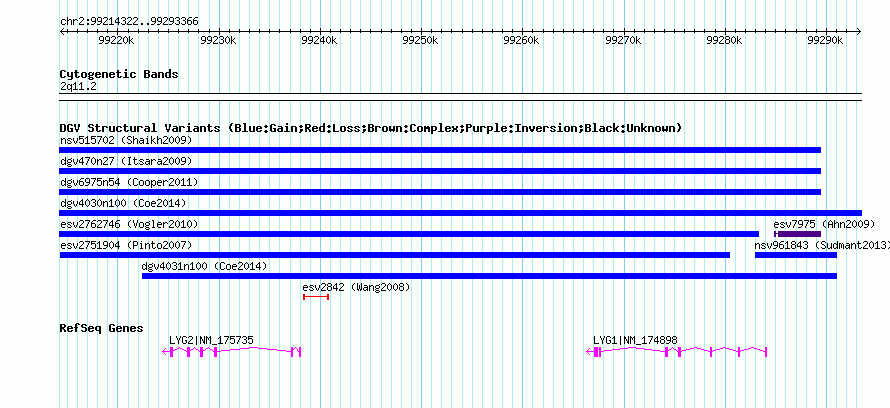890x408 pixels.
Task: Open the dgv6975n54 (Cooper2011) variant label
Action: coord(129,182)
